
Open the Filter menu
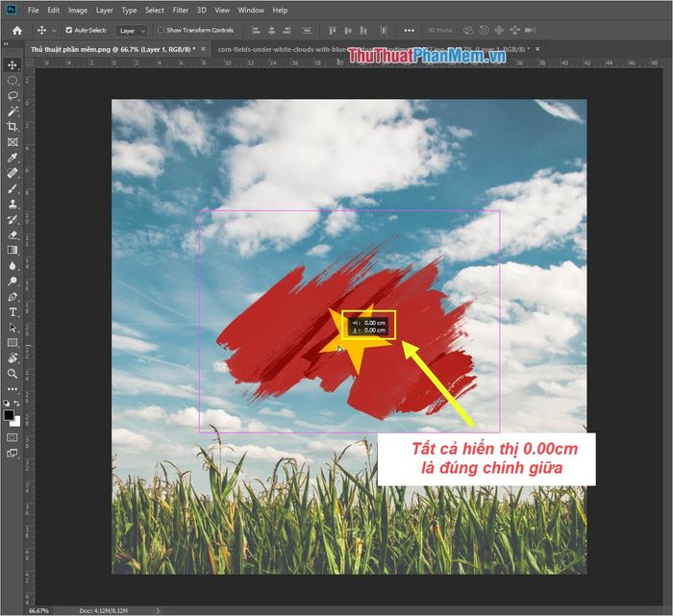pyautogui.click(x=181, y=10)
